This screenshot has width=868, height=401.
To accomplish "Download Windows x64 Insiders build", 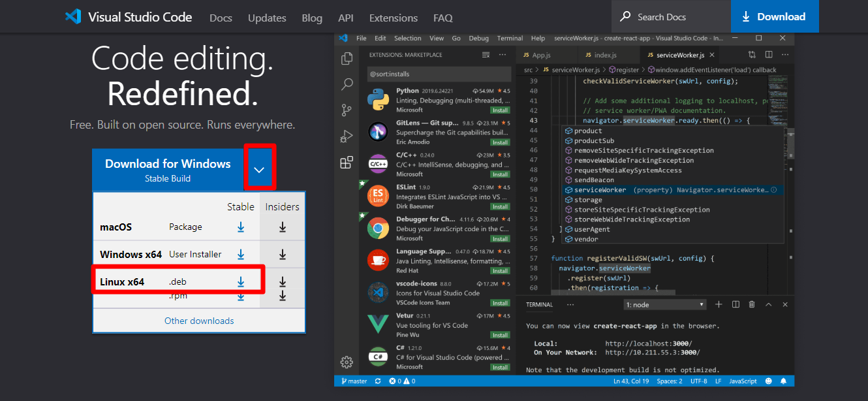I will pyautogui.click(x=283, y=255).
